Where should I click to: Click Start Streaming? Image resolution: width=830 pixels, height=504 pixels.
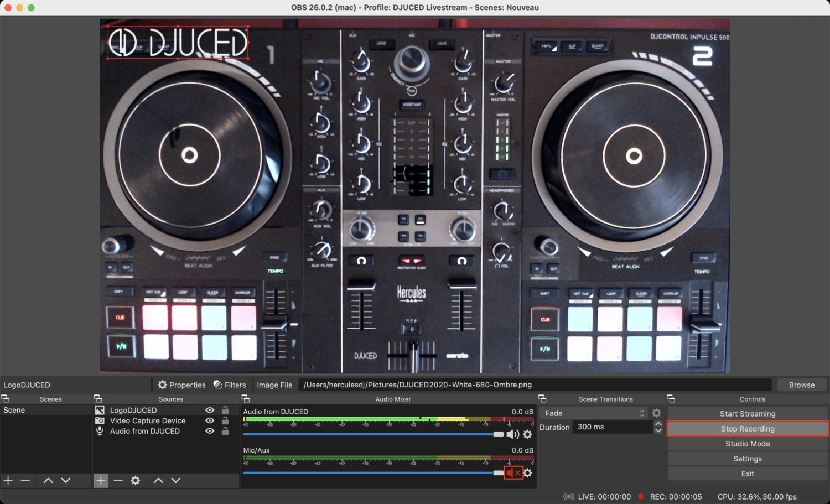[x=747, y=413]
